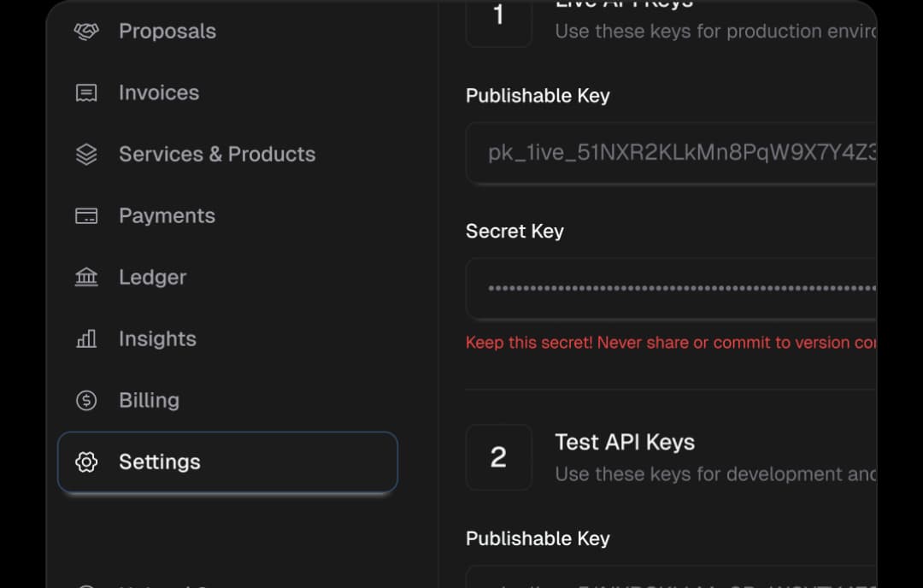Go to the Billing page
The image size is (923, 588).
point(149,400)
